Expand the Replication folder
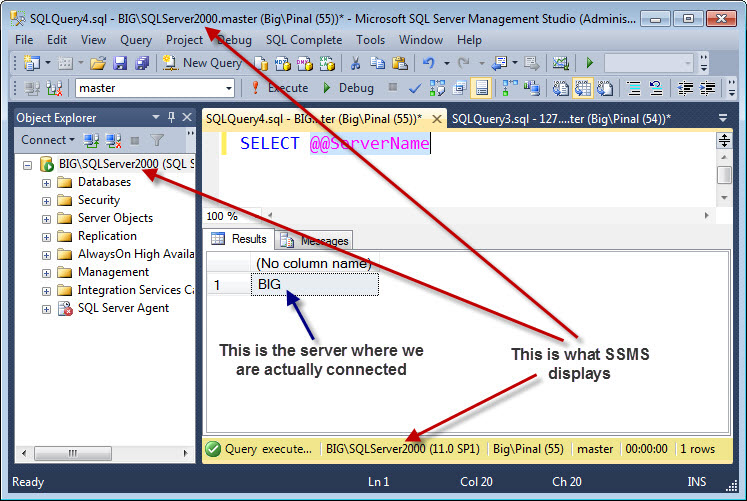The width and height of the screenshot is (747, 501). tap(46, 237)
